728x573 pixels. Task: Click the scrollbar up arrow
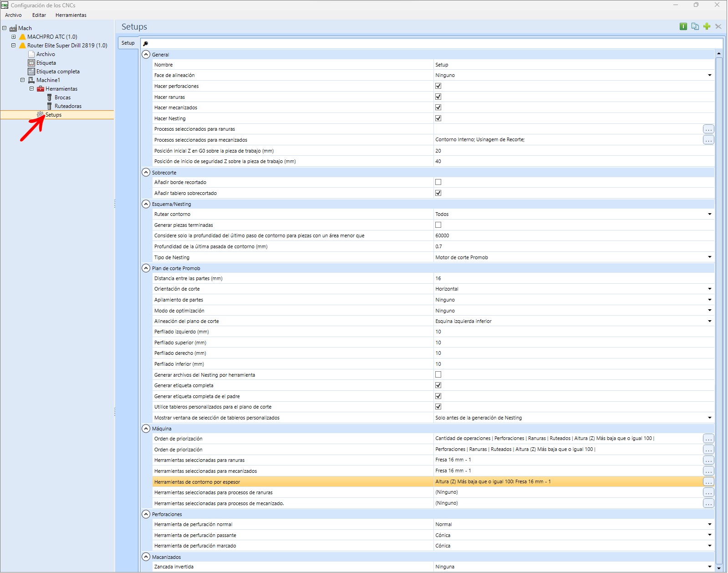(x=719, y=54)
